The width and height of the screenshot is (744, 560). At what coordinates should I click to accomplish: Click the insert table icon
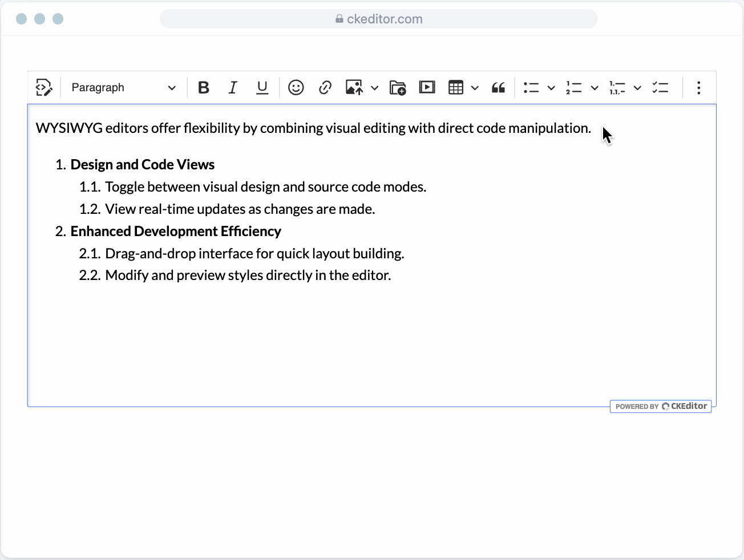click(x=456, y=88)
